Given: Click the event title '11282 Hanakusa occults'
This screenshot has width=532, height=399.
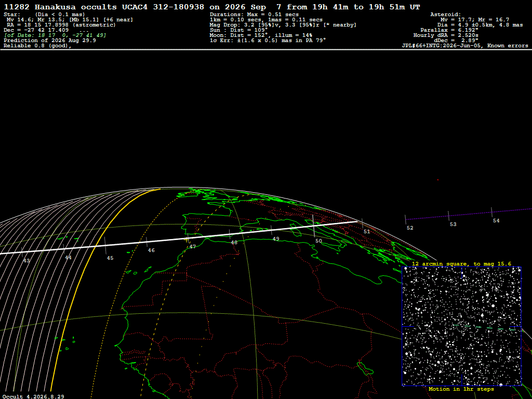Looking at the screenshot, I should coord(60,7).
